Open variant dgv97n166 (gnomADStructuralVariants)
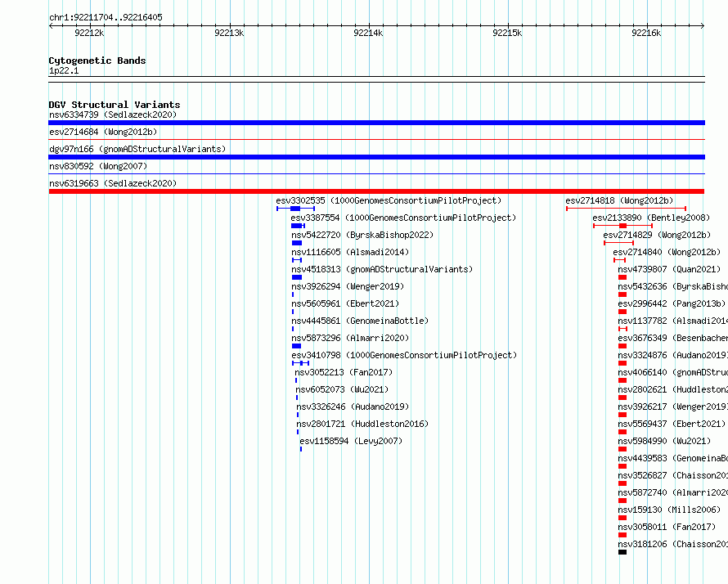This screenshot has height=584, width=728. point(137,149)
